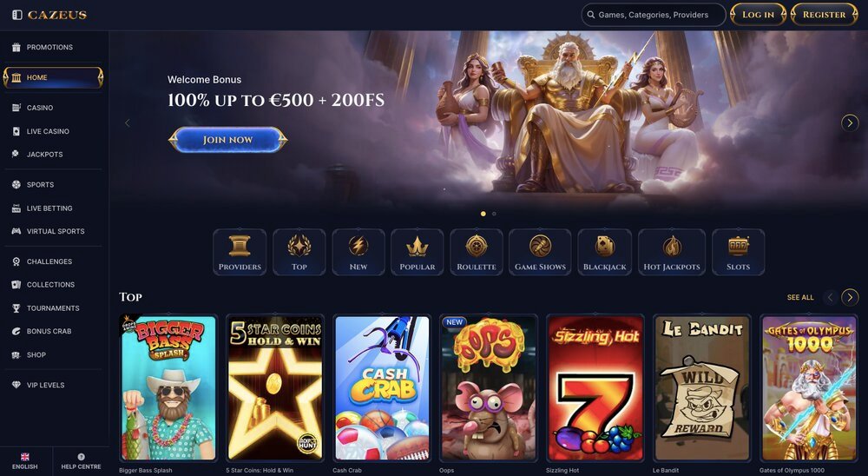The height and width of the screenshot is (476, 868).
Task: Click the Register button
Action: tap(825, 15)
